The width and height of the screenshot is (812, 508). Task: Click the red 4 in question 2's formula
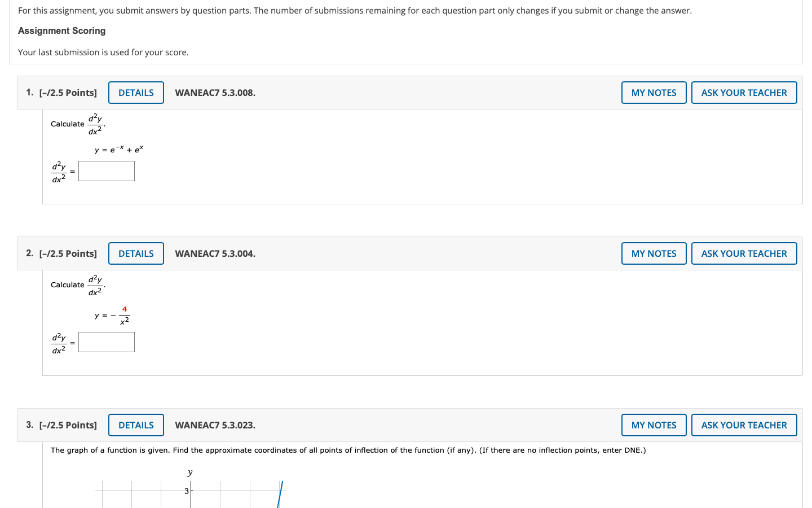(125, 309)
